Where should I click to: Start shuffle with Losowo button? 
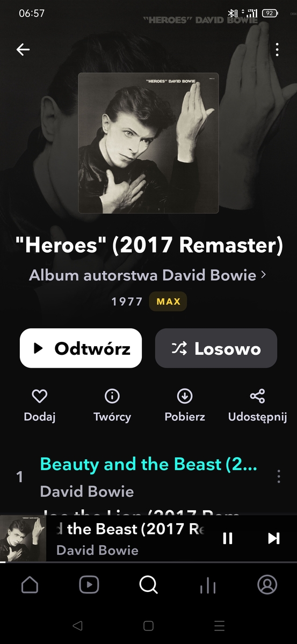click(x=216, y=348)
